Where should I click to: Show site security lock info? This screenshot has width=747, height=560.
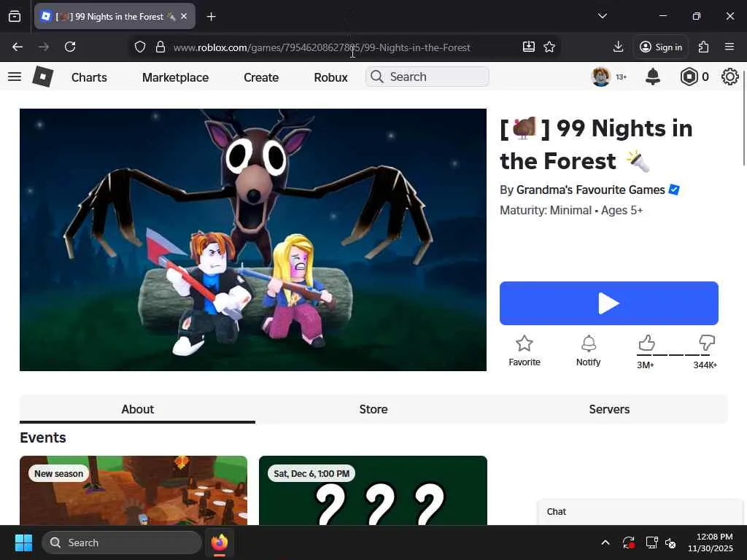[x=160, y=47]
